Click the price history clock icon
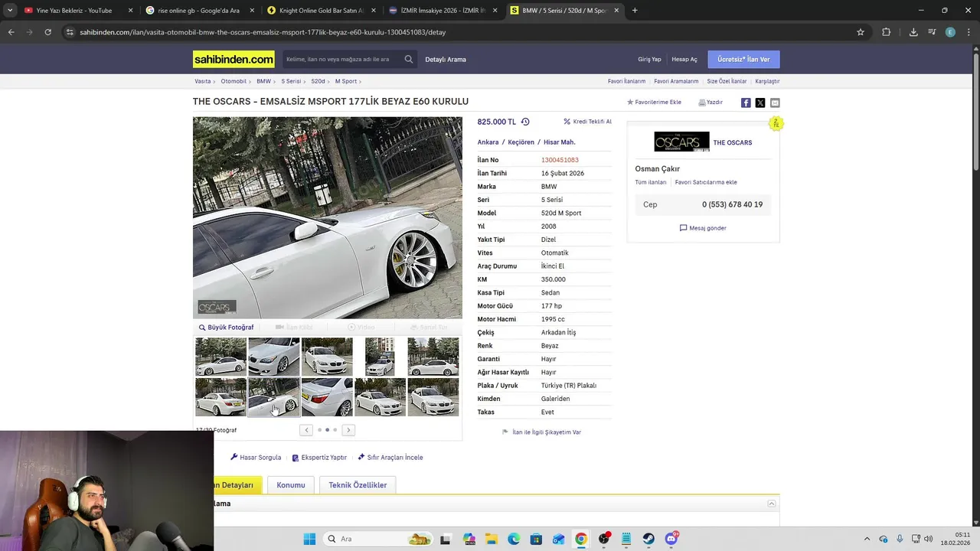 pos(525,122)
